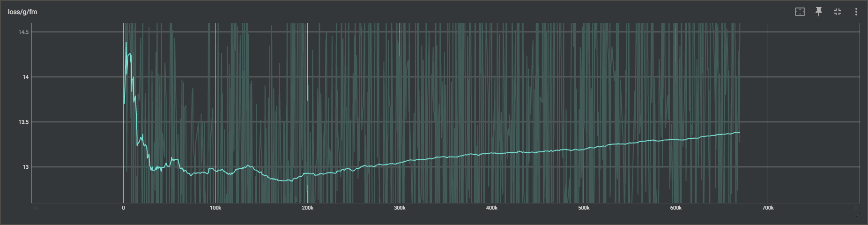Screen dimensions: 868x225
Task: Click the 0 x-axis tick label
Action: (x=123, y=208)
